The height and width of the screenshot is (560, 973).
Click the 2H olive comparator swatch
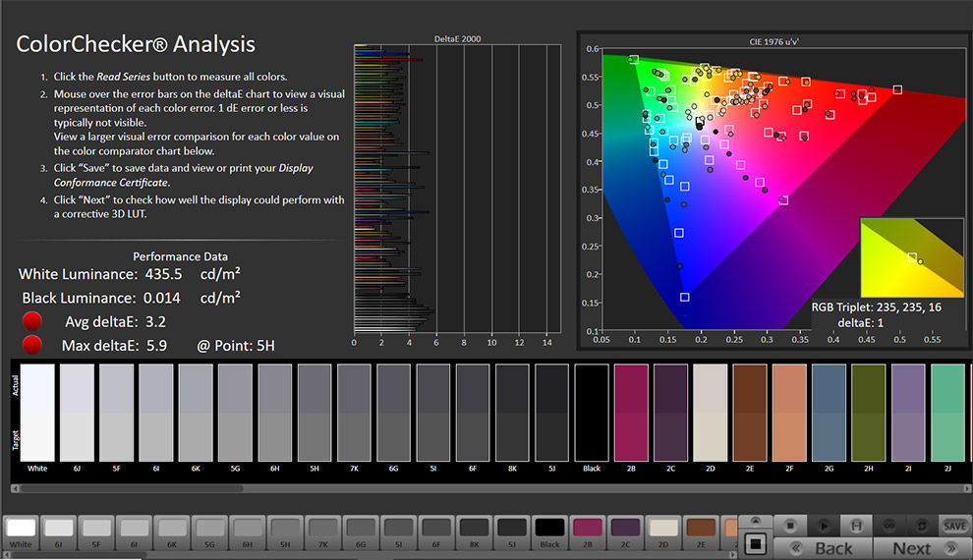[869, 413]
